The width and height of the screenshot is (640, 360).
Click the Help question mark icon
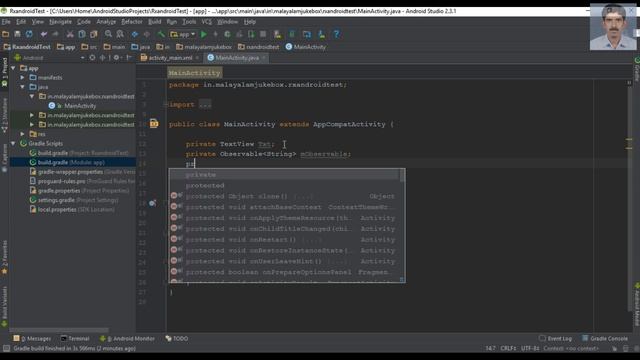point(336,34)
